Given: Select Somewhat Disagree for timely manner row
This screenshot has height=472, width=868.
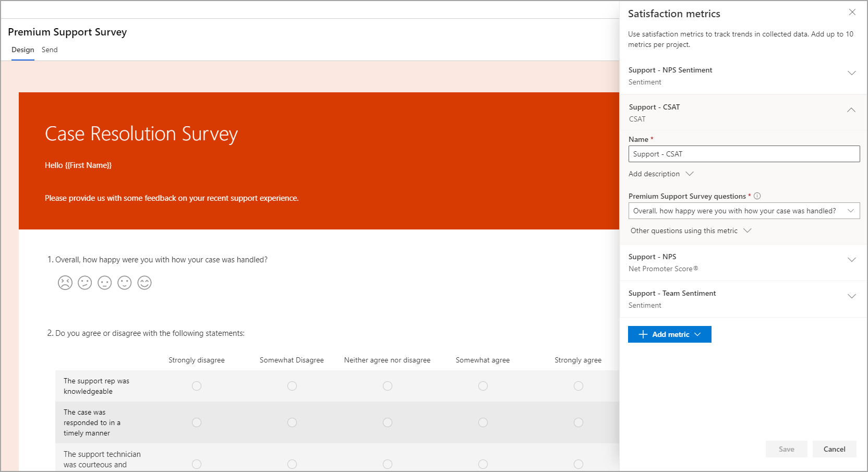Looking at the screenshot, I should (x=292, y=422).
